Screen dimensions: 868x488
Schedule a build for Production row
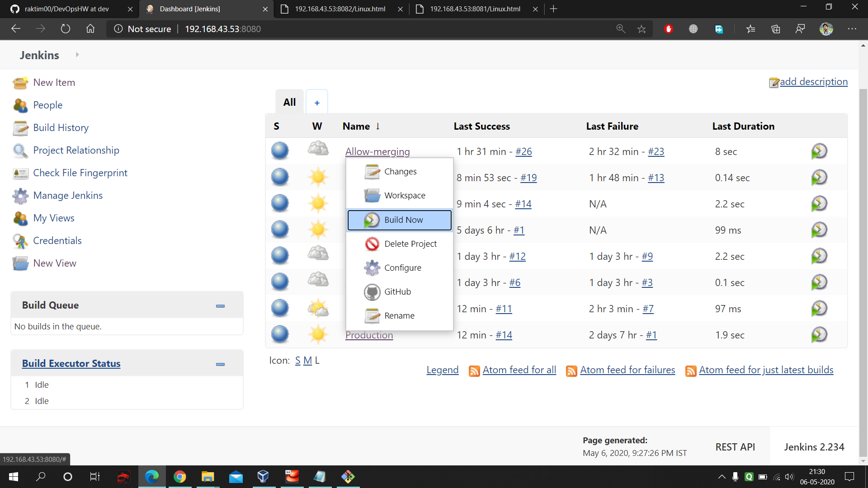(819, 335)
